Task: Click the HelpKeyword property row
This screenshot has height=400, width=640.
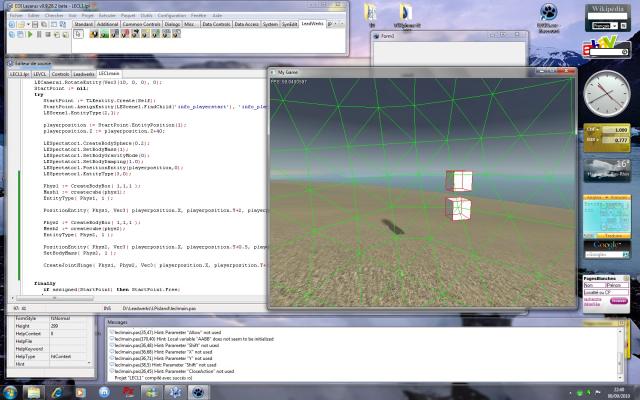Action: coord(51,349)
